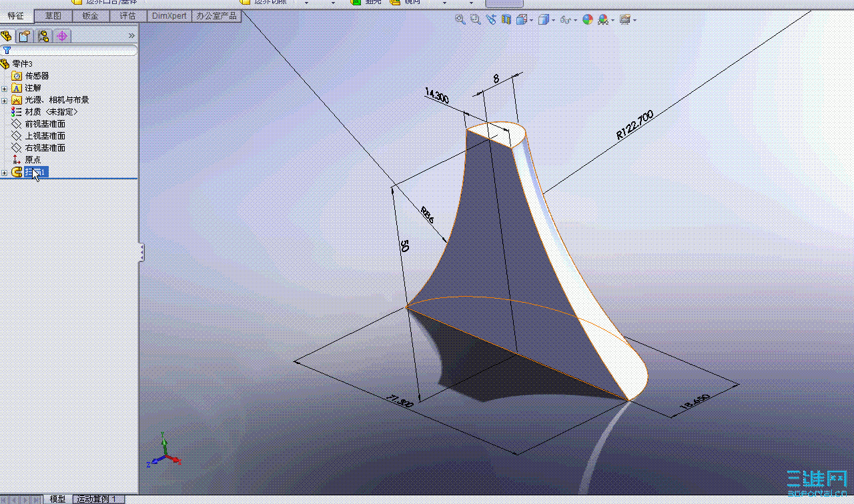This screenshot has width=854, height=504.
Task: Expand the manager tabs double-chevron
Action: pos(131,36)
